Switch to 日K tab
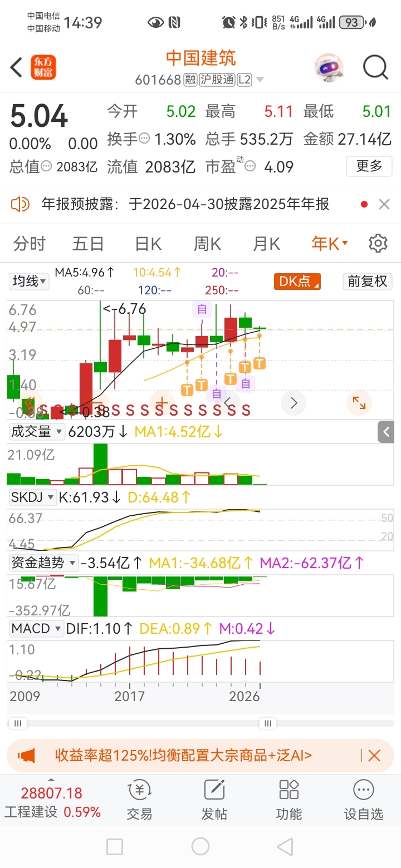This screenshot has width=401, height=868. (x=148, y=244)
